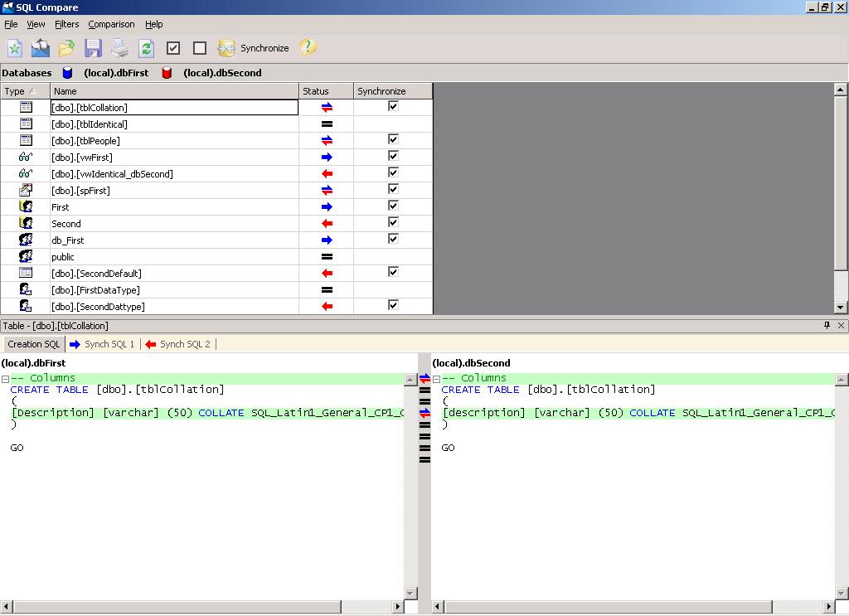
Task: Click the floppy disk Save icon
Action: (93, 48)
